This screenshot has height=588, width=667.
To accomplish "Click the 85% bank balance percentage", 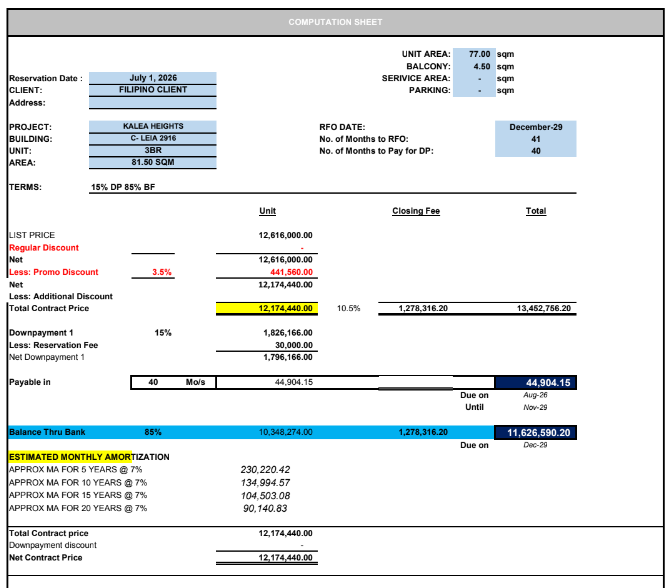I will click(x=153, y=432).
